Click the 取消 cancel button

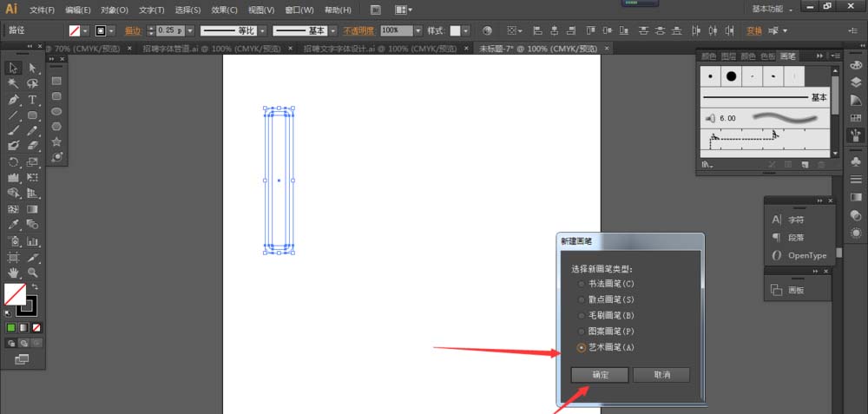click(661, 375)
